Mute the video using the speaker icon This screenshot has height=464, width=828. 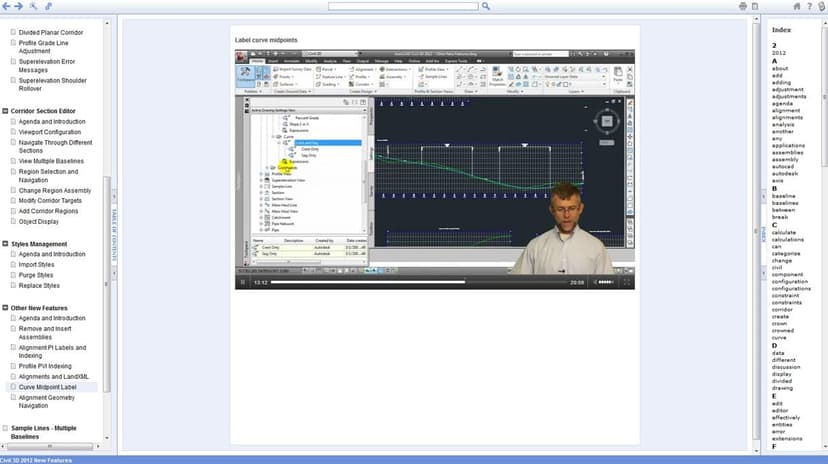coord(595,282)
